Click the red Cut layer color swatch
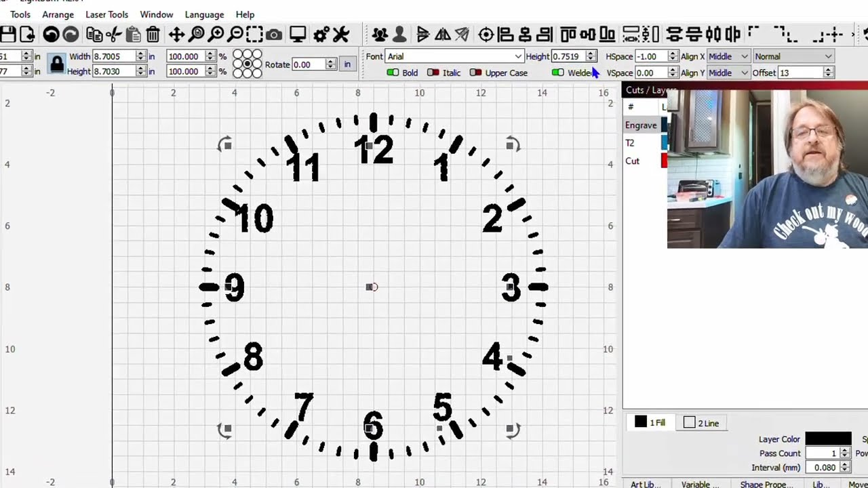The image size is (868, 488). (664, 161)
